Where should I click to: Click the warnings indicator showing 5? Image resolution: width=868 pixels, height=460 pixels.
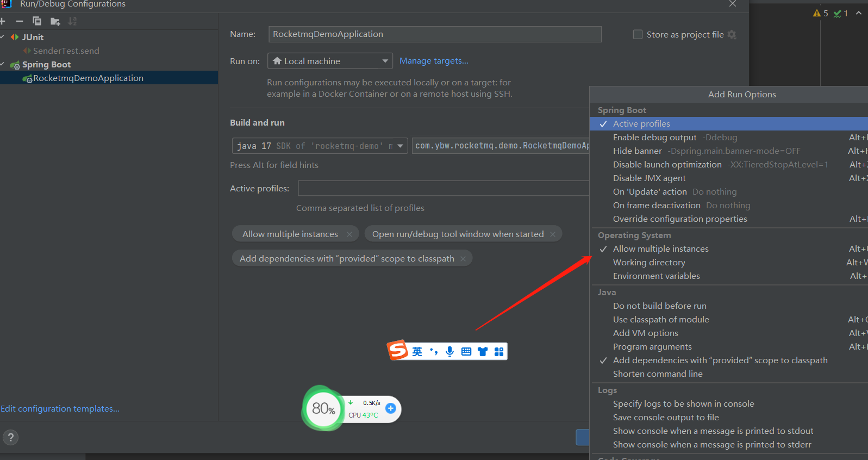point(821,13)
